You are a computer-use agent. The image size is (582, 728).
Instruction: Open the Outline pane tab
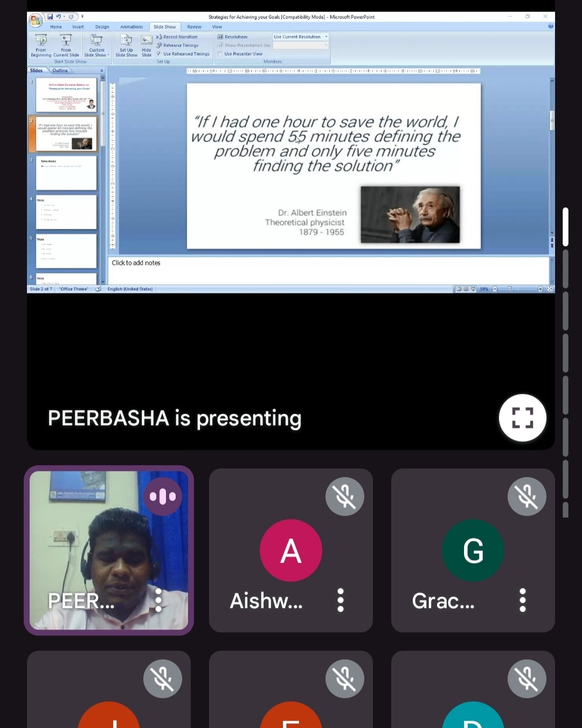click(x=60, y=71)
